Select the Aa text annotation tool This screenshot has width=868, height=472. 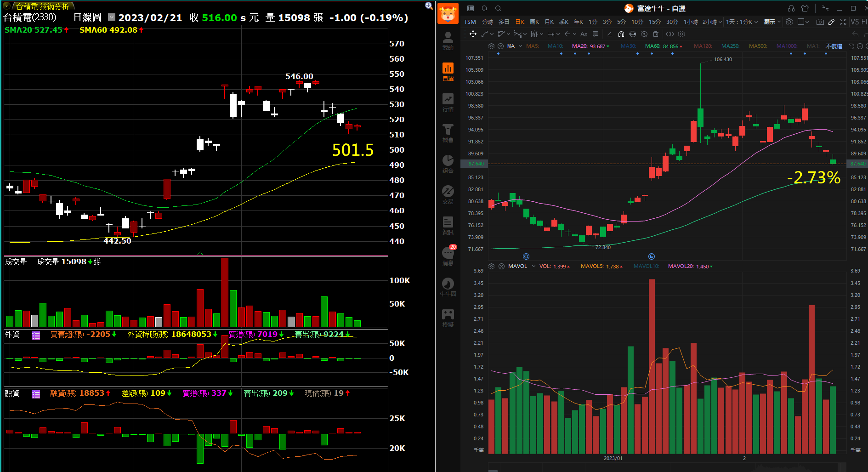click(x=584, y=34)
